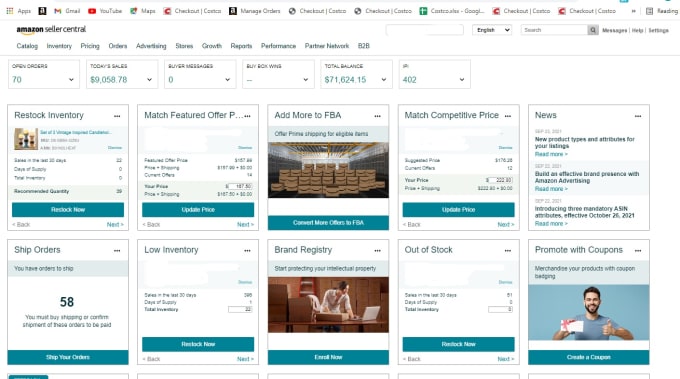
Task: Open the Orders menu
Action: point(118,46)
